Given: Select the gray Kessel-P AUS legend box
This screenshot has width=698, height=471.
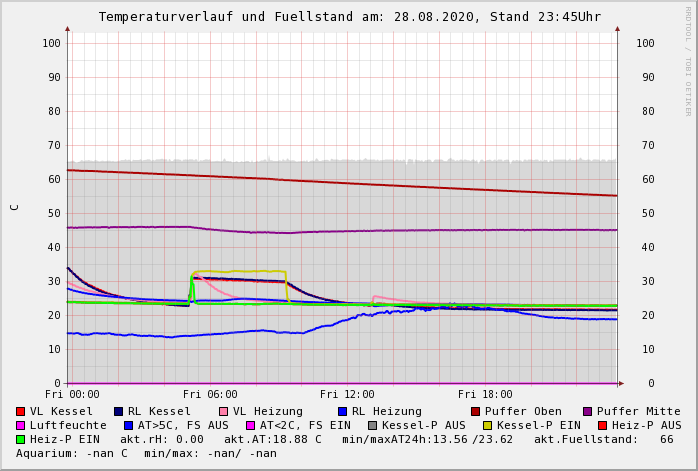Looking at the screenshot, I should [372, 425].
